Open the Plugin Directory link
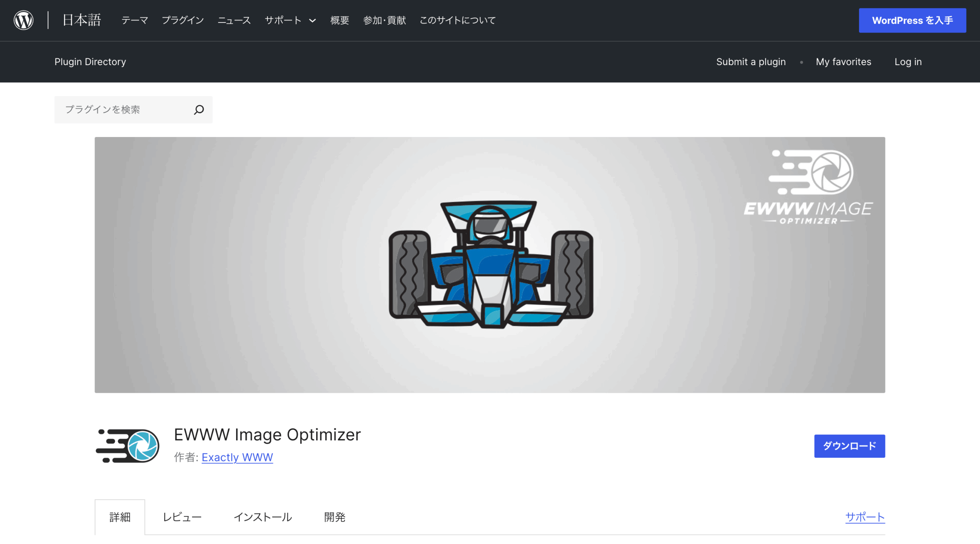This screenshot has height=544, width=980. pyautogui.click(x=90, y=62)
